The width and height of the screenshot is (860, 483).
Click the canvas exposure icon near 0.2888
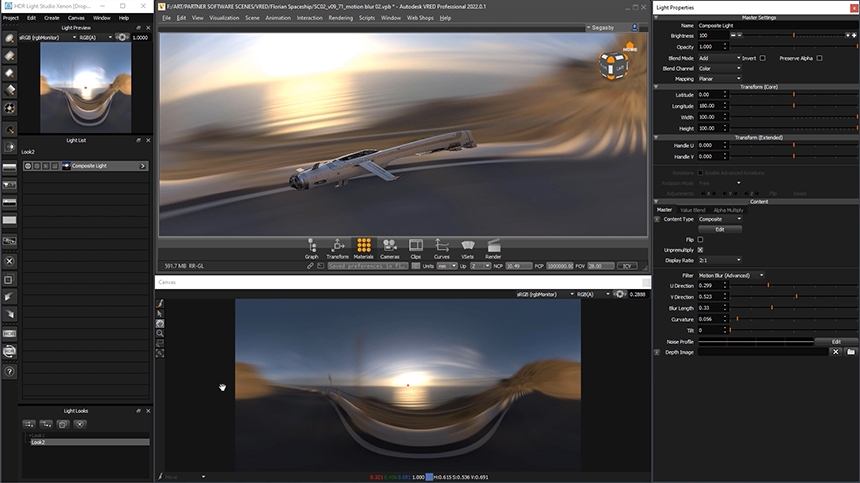619,294
